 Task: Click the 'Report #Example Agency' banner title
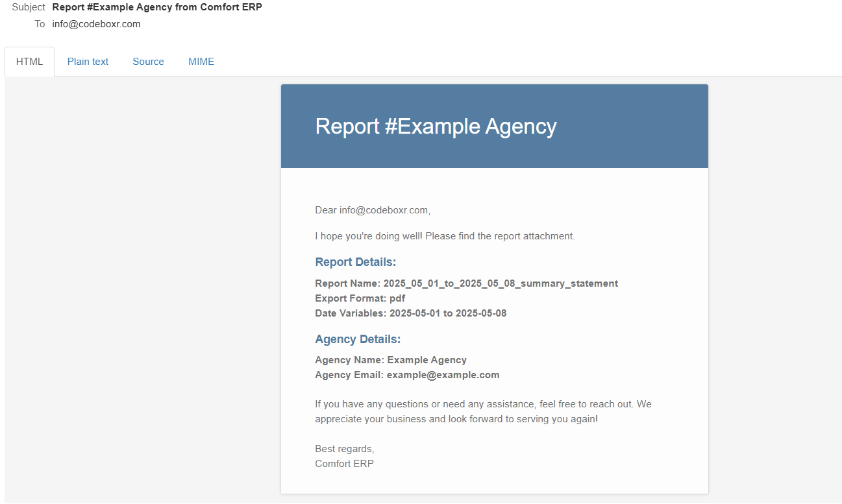pyautogui.click(x=436, y=126)
